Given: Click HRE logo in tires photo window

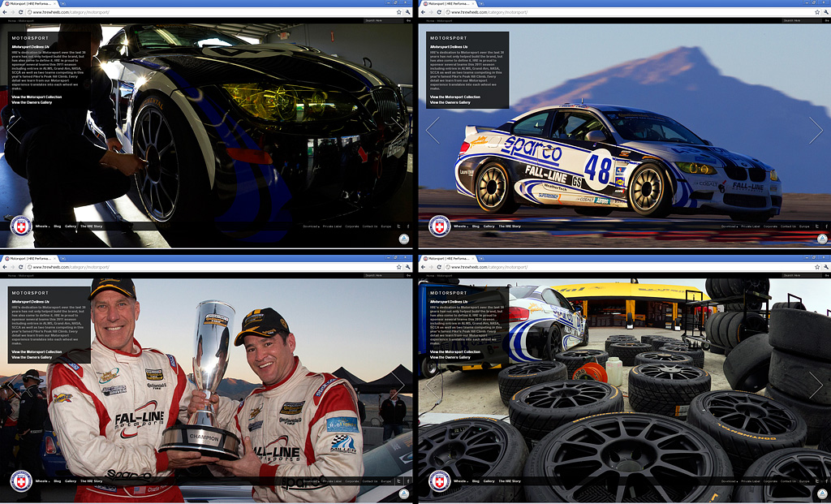Looking at the screenshot, I should click(439, 480).
